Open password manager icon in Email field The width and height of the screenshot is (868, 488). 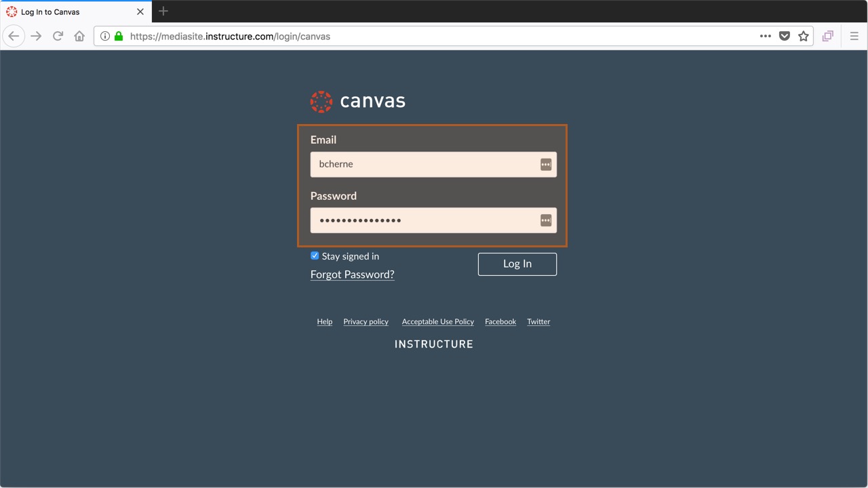point(546,164)
